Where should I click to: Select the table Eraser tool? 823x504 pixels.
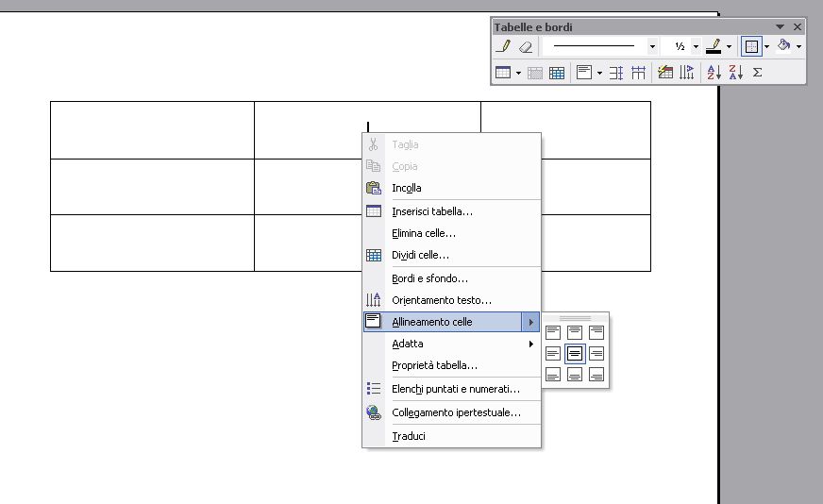[526, 47]
